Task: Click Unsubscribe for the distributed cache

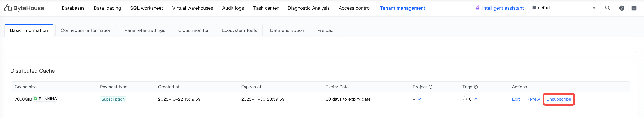Action: (558, 99)
